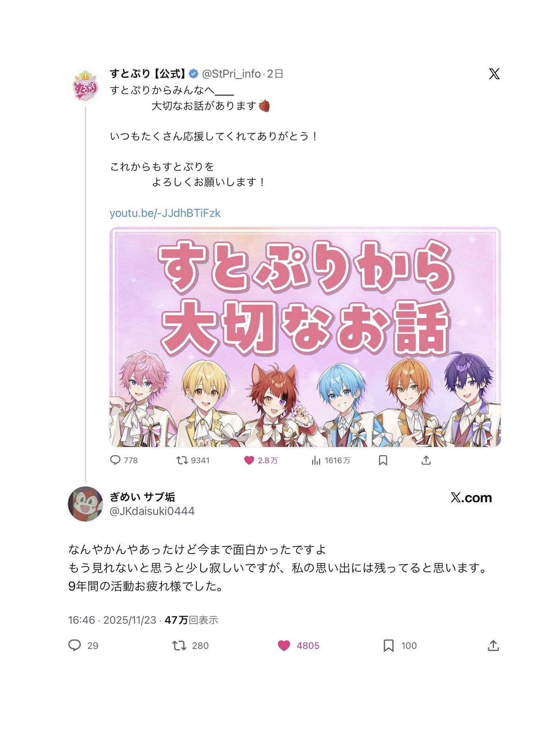Click the repost icon showing 9341
Viewport: 560px width, 747px height.
(182, 460)
